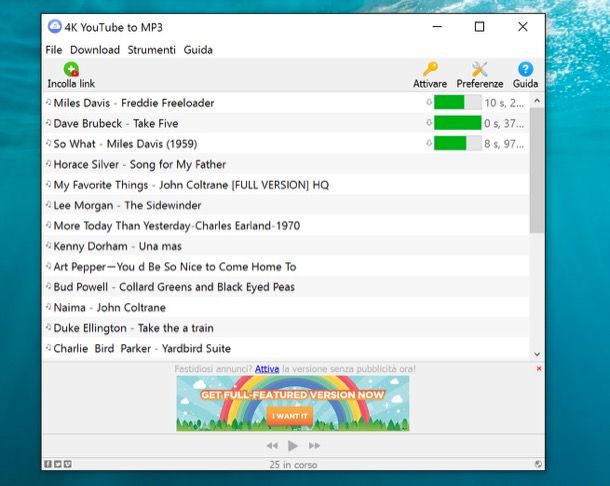Click the Facebook icon in status bar
The width and height of the screenshot is (610, 486).
48,464
